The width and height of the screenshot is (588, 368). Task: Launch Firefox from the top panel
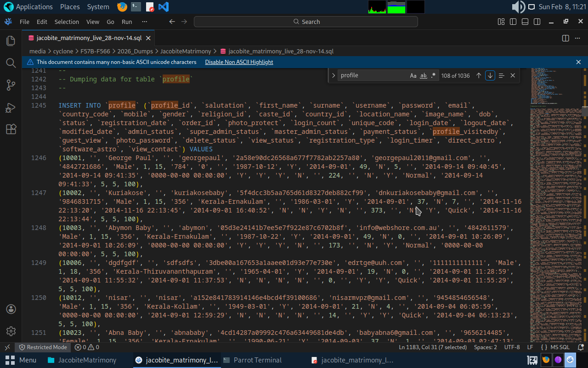[x=122, y=7]
